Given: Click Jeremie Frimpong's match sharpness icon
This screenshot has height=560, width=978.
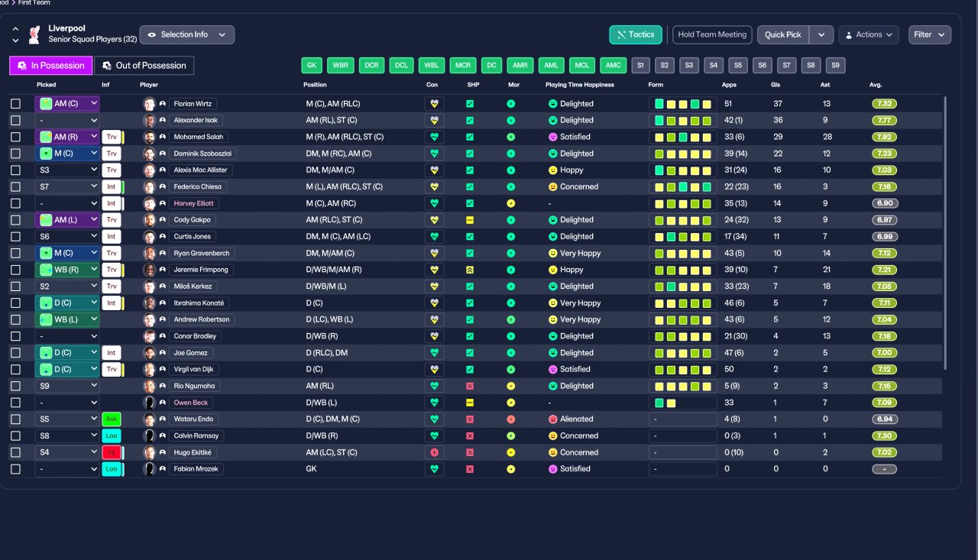Looking at the screenshot, I should point(470,270).
